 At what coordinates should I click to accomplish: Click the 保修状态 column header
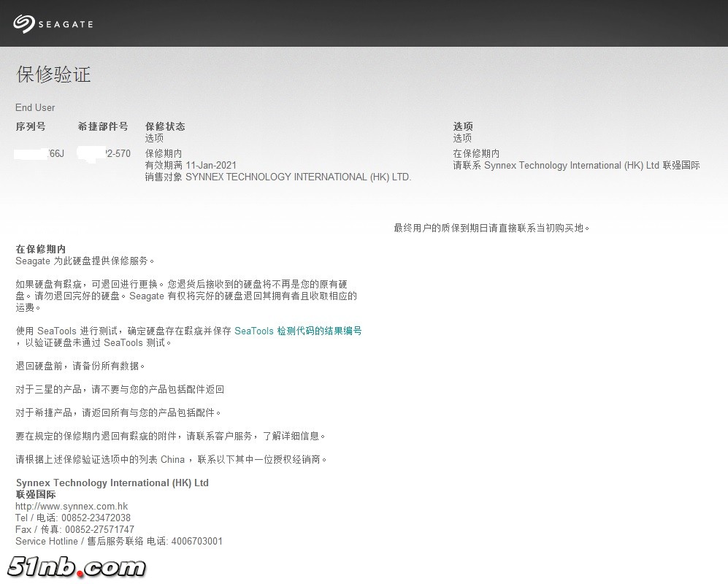(x=165, y=126)
